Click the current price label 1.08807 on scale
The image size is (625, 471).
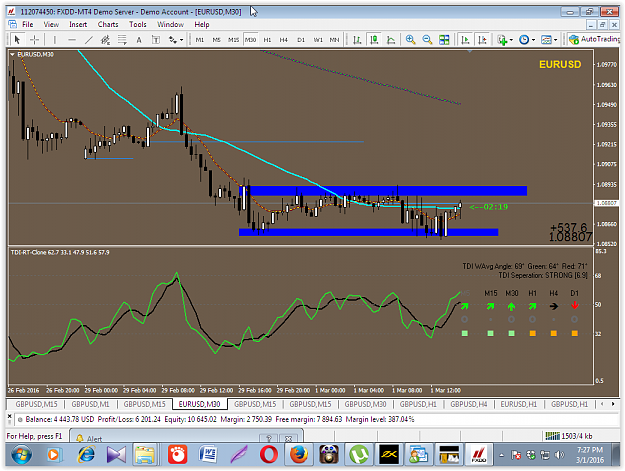tap(606, 203)
